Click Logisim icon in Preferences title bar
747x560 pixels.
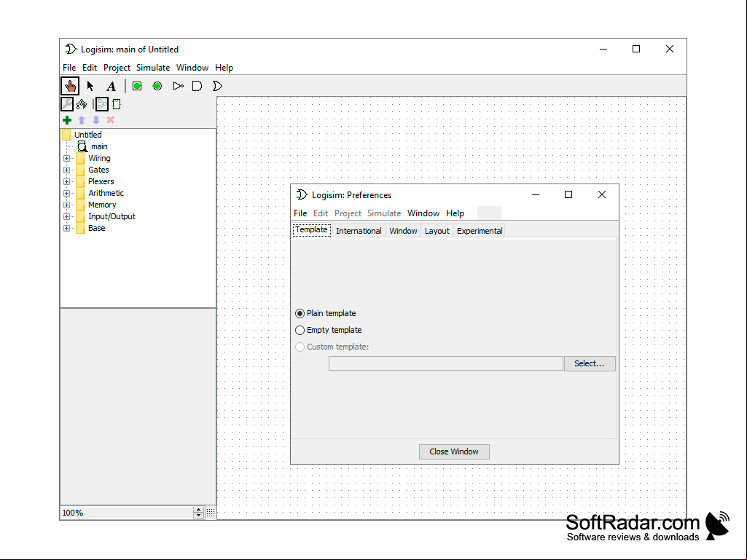(302, 194)
